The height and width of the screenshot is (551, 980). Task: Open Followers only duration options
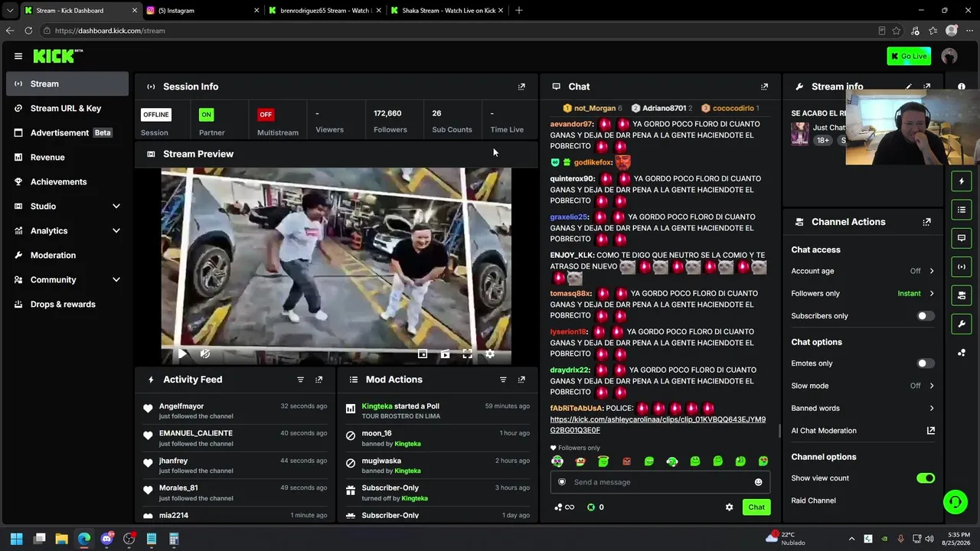(x=863, y=294)
